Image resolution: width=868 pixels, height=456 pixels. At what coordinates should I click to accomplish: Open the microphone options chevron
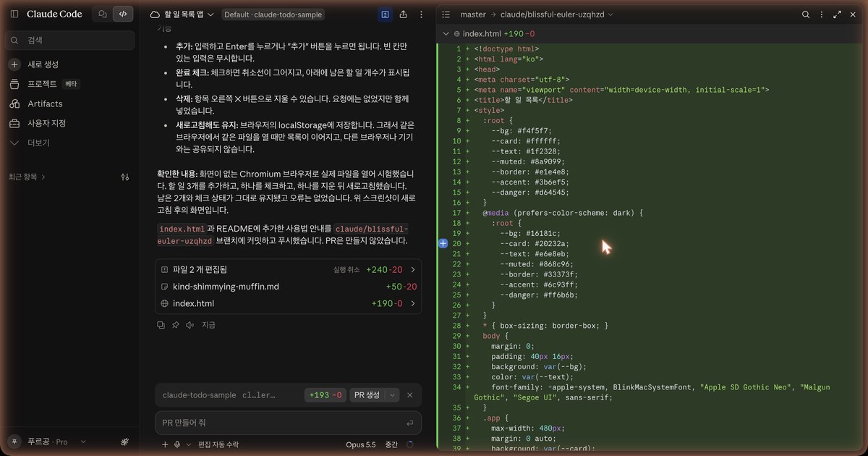[189, 444]
